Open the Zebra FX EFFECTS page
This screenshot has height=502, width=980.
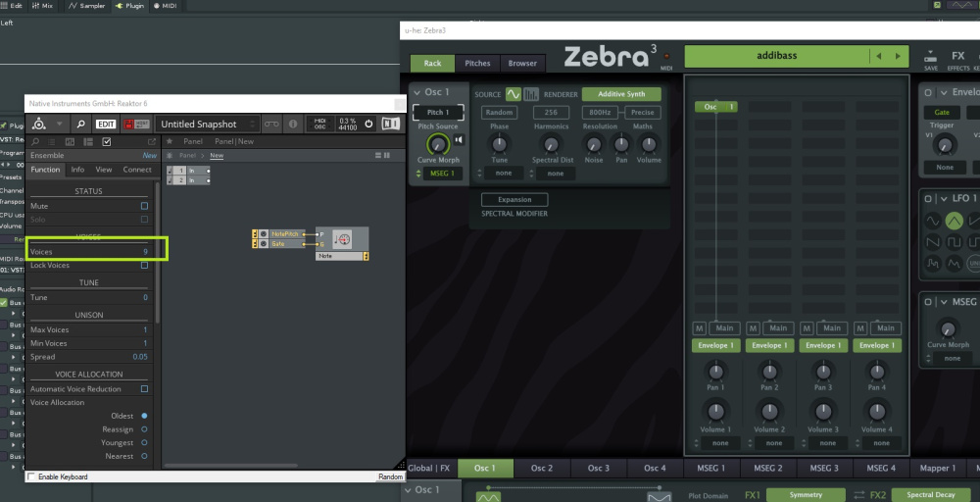pos(957,60)
